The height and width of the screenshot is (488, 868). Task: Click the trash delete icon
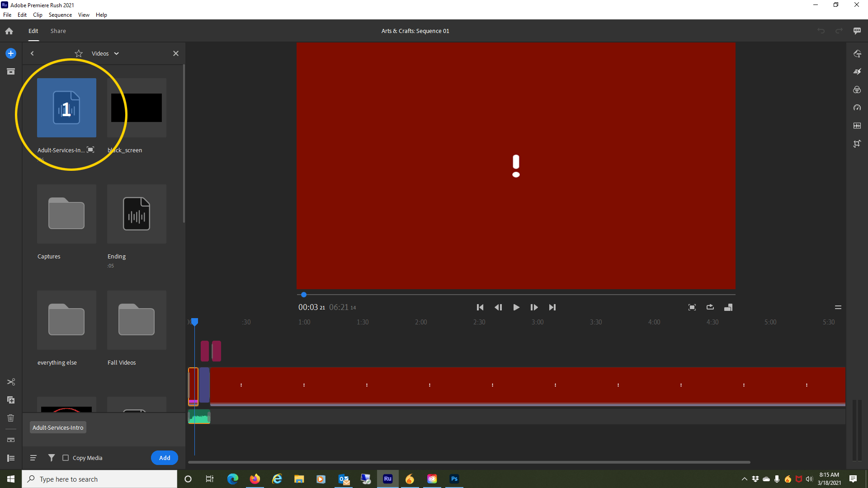11,418
